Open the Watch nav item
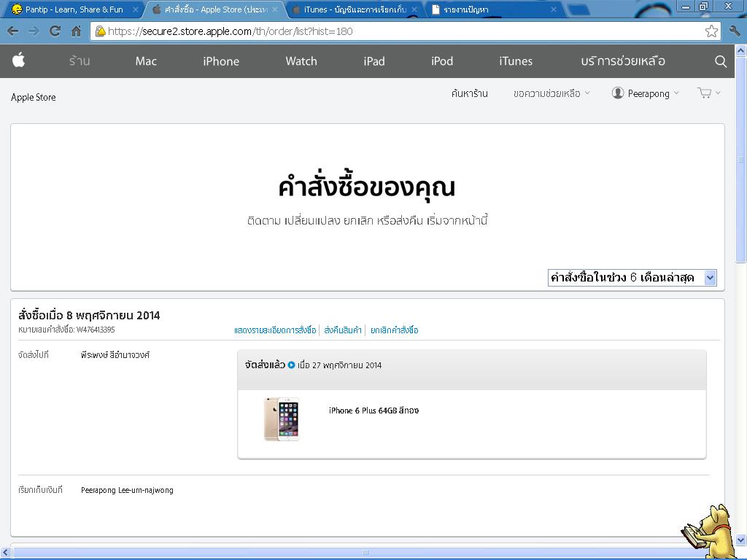Image resolution: width=747 pixels, height=560 pixels. pos(301,61)
